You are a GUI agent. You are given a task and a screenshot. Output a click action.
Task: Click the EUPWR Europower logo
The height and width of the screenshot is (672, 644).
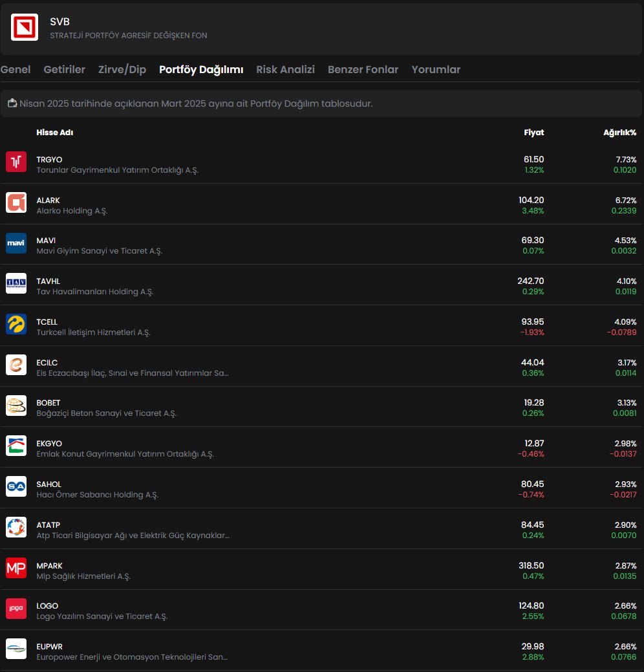pos(16,649)
